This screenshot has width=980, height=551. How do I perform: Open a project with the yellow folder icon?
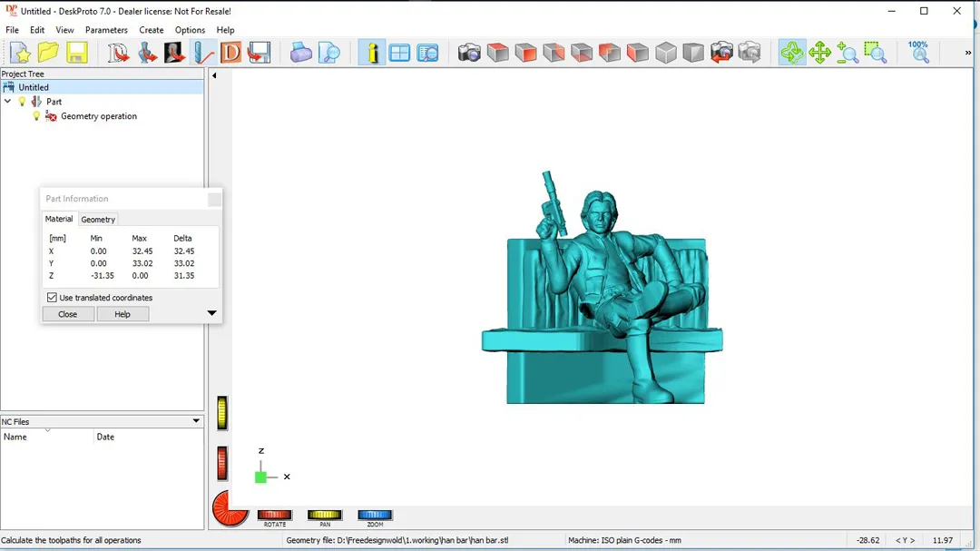pyautogui.click(x=48, y=53)
